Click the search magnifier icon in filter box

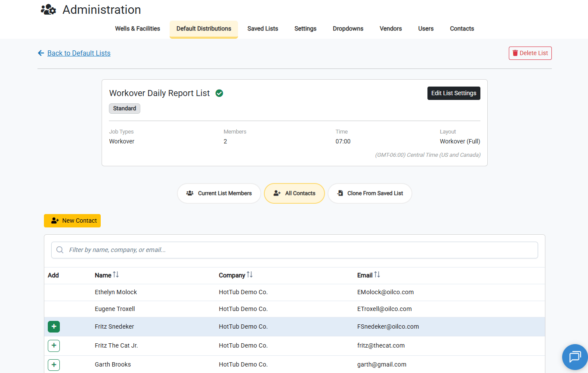point(60,250)
